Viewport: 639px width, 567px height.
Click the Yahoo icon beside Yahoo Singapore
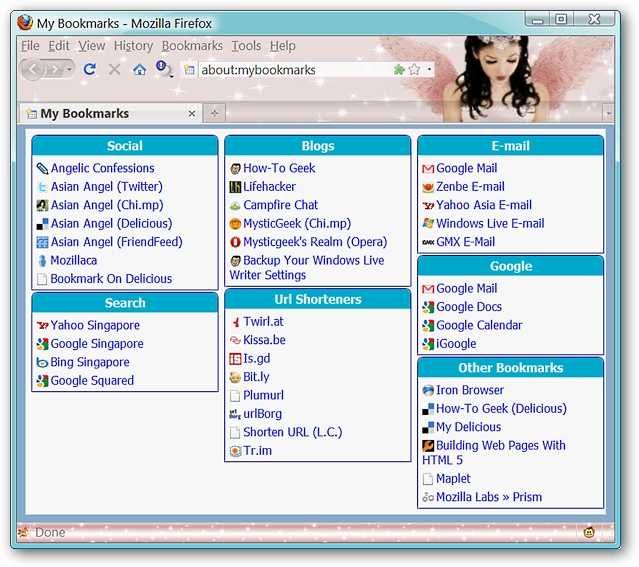point(42,325)
